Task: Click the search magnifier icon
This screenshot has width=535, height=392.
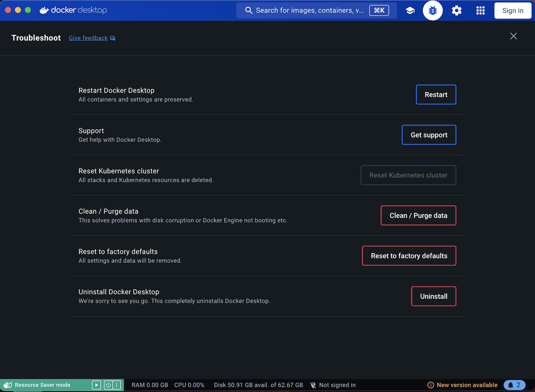Action: pos(249,10)
